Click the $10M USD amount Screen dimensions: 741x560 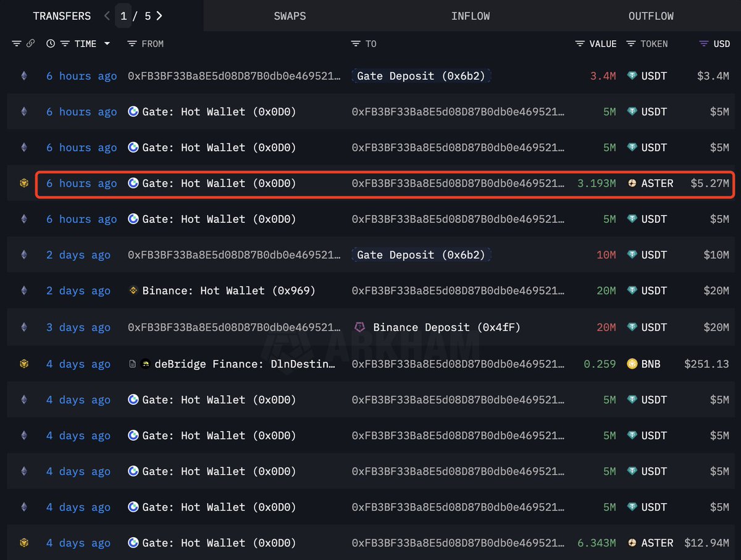pos(716,255)
